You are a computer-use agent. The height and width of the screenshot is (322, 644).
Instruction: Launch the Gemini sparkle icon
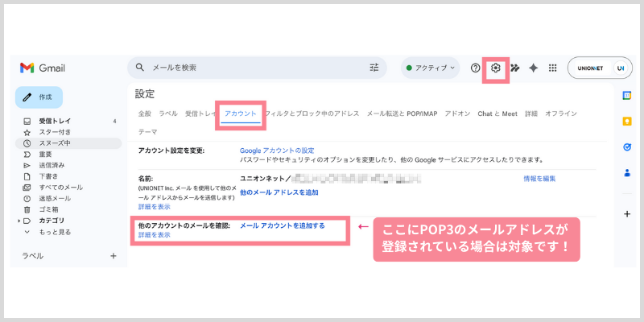pos(533,68)
